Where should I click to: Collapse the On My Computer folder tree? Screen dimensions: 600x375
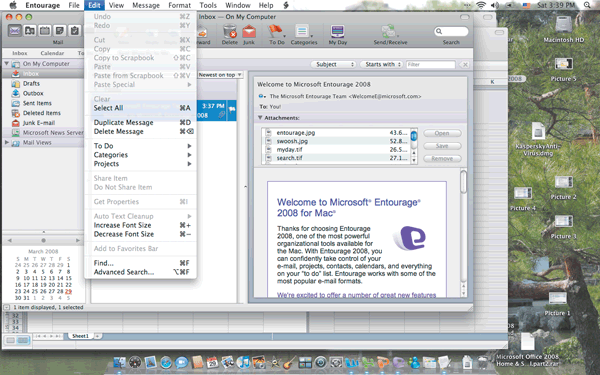pyautogui.click(x=7, y=64)
